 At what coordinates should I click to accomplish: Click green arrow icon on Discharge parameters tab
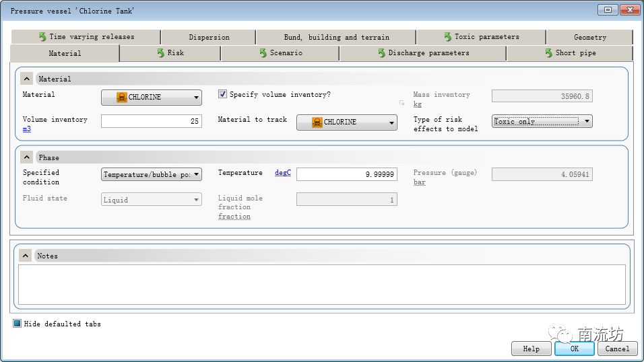382,52
